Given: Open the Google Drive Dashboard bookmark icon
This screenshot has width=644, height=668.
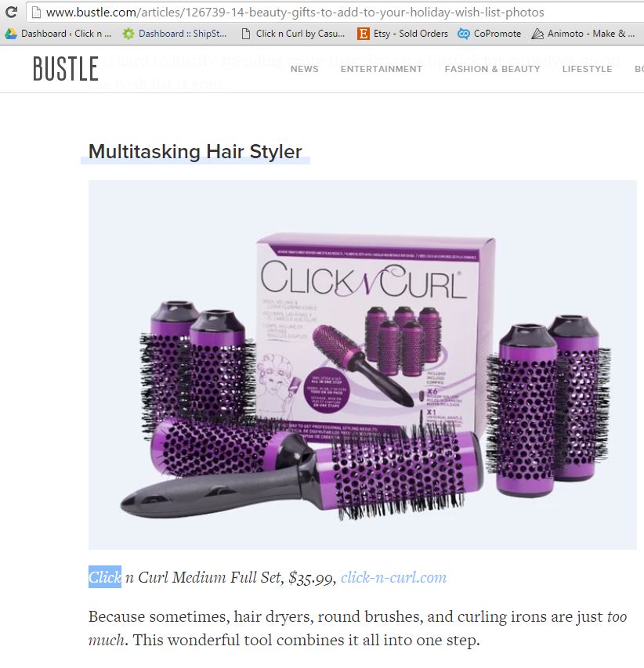Looking at the screenshot, I should click(x=11, y=34).
